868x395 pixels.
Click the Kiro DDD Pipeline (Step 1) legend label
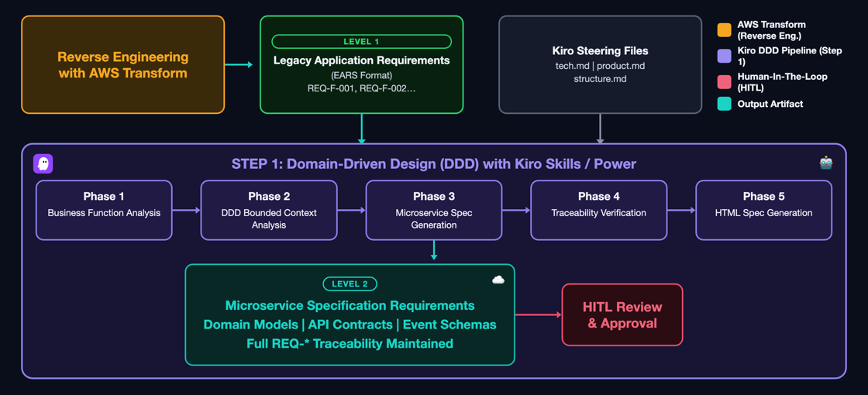click(790, 57)
